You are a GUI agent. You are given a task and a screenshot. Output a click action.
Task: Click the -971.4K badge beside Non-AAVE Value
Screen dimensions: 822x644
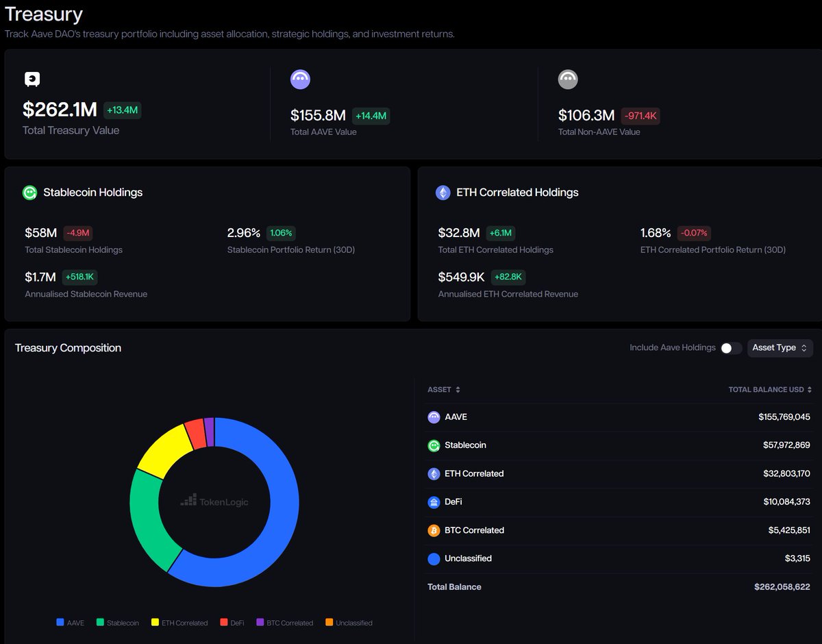pos(640,116)
